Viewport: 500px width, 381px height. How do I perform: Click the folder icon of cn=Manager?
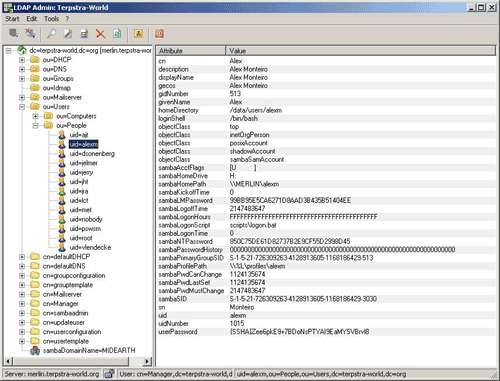point(35,303)
